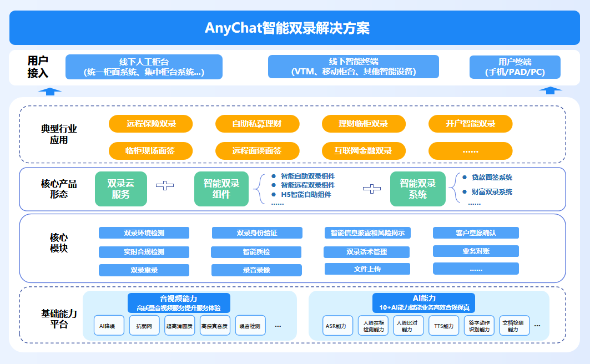590x364 pixels.
Task: Select the 智能信息披露和风险揭示 module
Action: 367,232
